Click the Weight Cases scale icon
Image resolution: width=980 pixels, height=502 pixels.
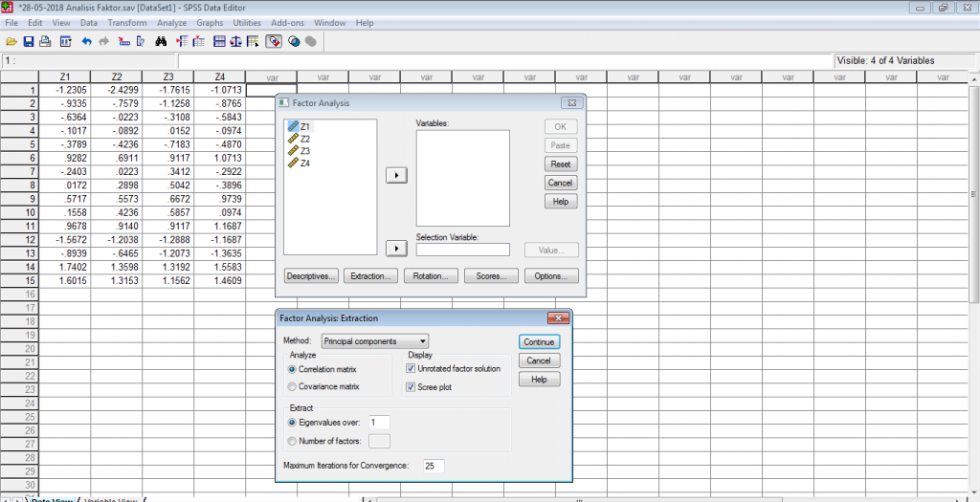tap(234, 42)
